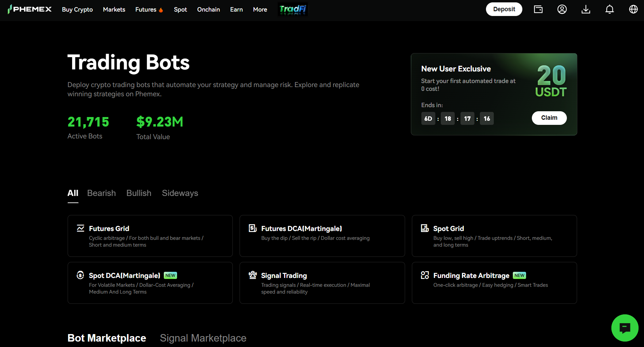The width and height of the screenshot is (644, 347).
Task: Click the TradFi banner logo
Action: (293, 9)
